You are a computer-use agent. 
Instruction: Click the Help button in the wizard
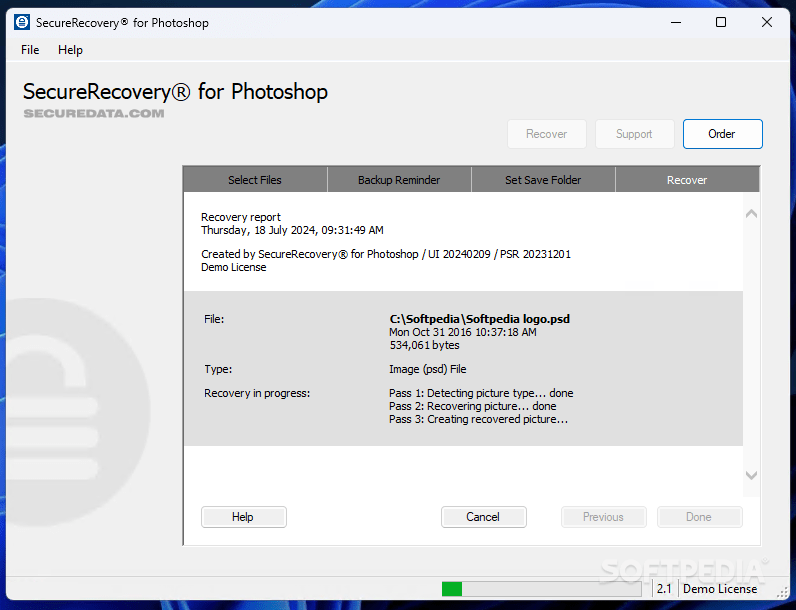point(244,517)
